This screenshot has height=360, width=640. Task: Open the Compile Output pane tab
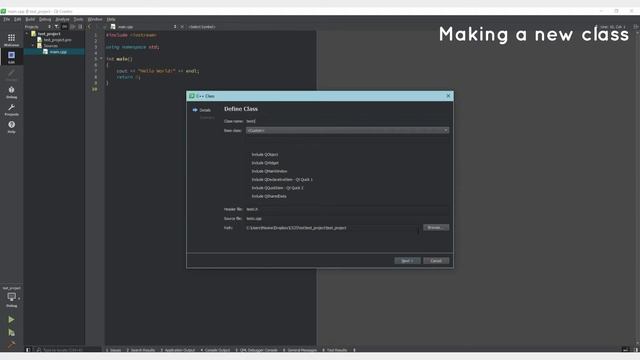(215, 350)
